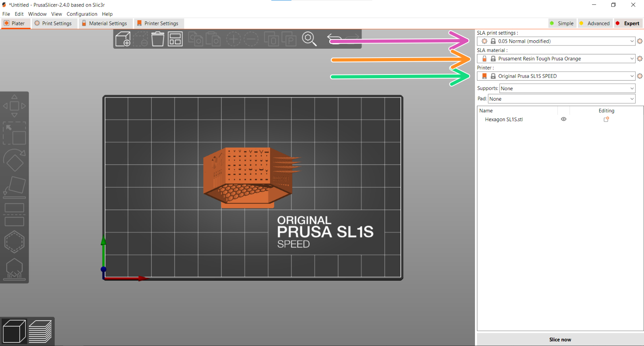Click the Remove instance minus icon

tap(251, 39)
